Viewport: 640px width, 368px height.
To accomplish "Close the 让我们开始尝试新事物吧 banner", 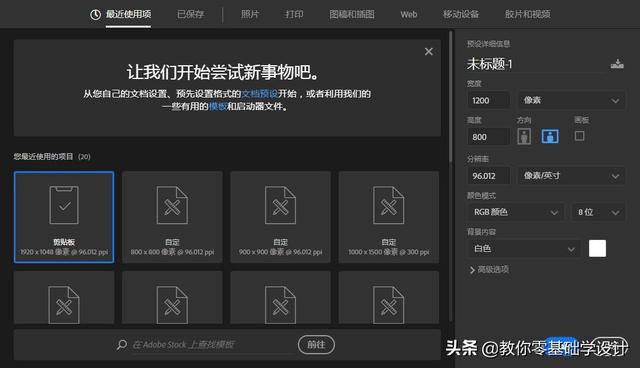I will pyautogui.click(x=429, y=51).
